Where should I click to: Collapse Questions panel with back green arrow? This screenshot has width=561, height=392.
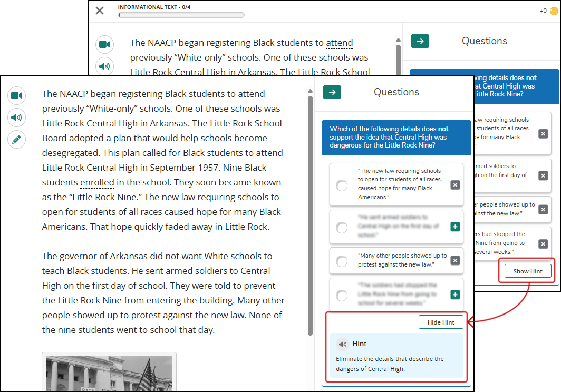[x=420, y=41]
